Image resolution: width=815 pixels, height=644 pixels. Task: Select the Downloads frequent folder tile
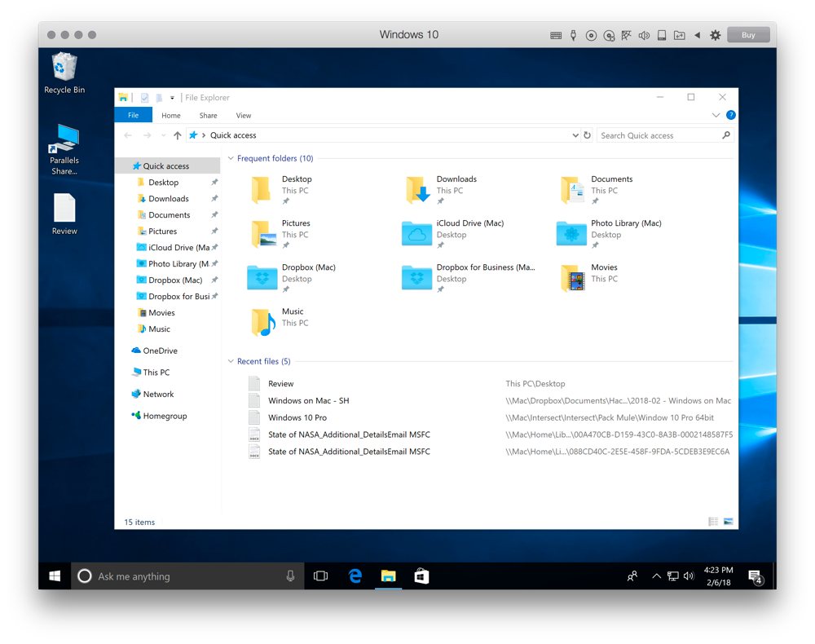442,190
